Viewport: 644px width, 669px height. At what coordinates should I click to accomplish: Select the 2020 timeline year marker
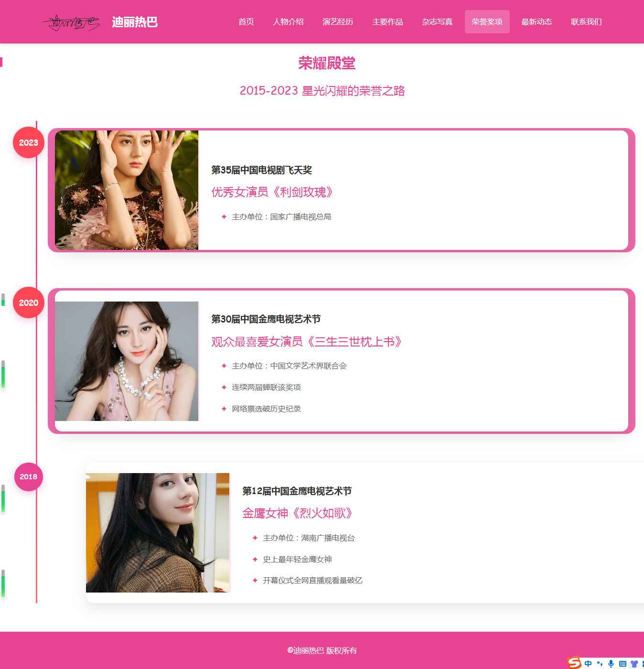click(x=29, y=302)
